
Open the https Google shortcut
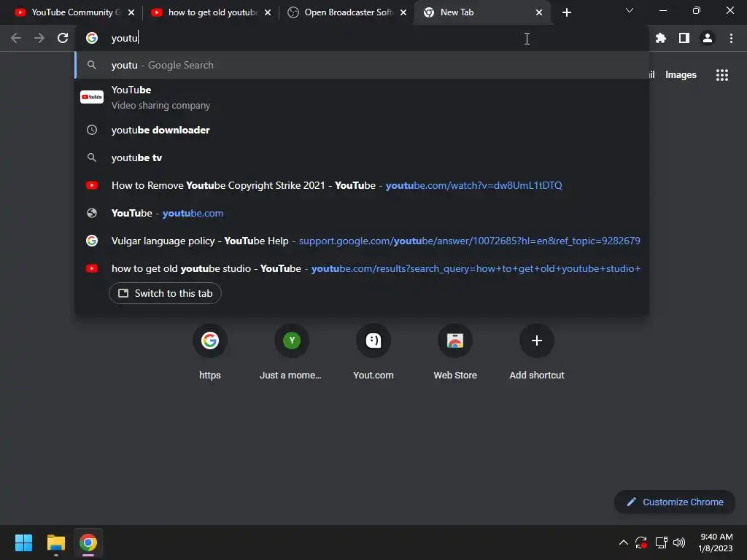click(210, 352)
